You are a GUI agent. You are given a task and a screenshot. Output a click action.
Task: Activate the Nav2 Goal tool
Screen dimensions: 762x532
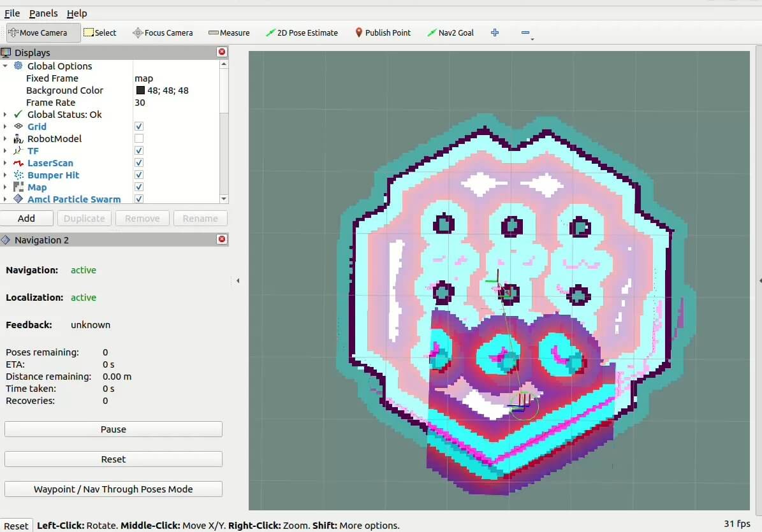[450, 32]
